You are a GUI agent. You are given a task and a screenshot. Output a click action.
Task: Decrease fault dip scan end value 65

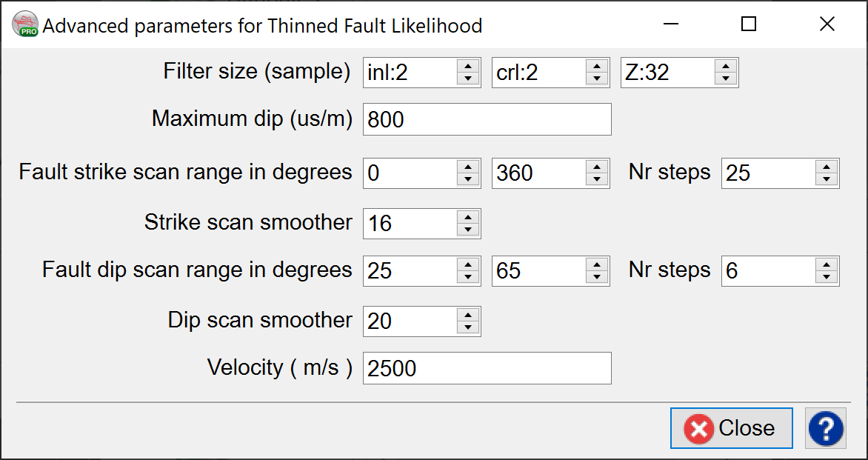(x=596, y=277)
